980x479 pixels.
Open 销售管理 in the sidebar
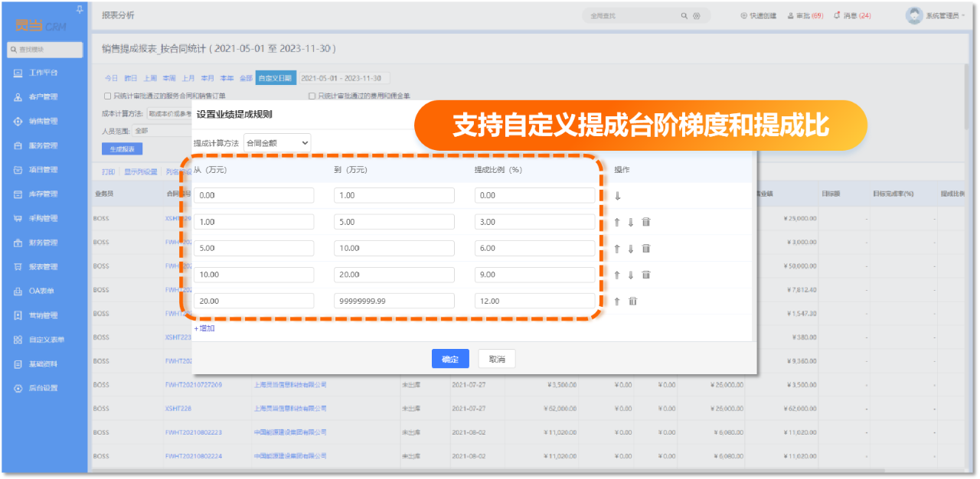point(43,121)
